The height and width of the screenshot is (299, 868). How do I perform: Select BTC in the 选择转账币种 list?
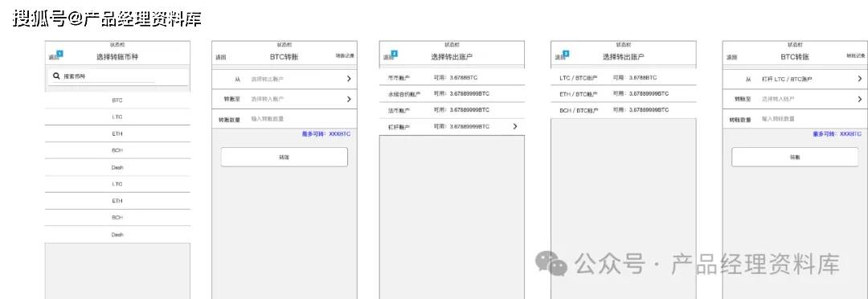coord(117,100)
